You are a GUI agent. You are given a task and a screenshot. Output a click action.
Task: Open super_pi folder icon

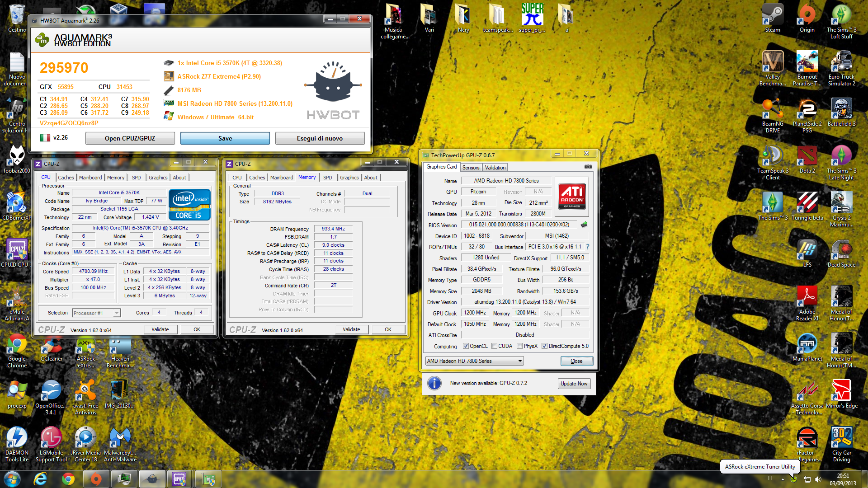coord(532,18)
